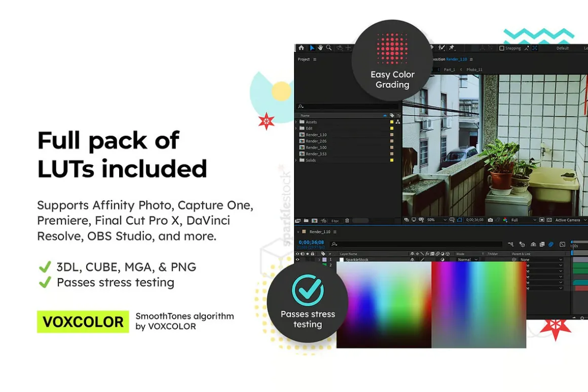Viewport: 588px width, 392px height.
Task: Click the timeline layer search field
Action: click(416, 244)
